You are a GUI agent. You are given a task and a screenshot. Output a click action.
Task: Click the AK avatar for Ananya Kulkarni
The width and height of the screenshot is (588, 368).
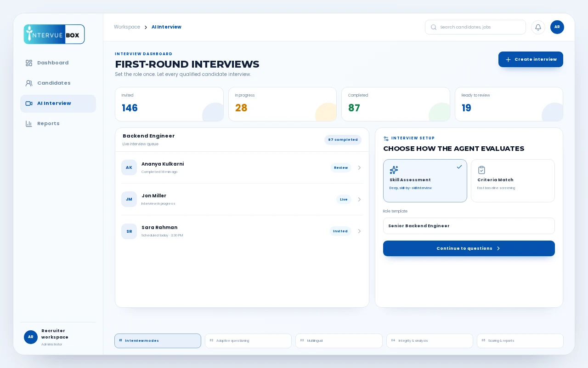tap(129, 167)
